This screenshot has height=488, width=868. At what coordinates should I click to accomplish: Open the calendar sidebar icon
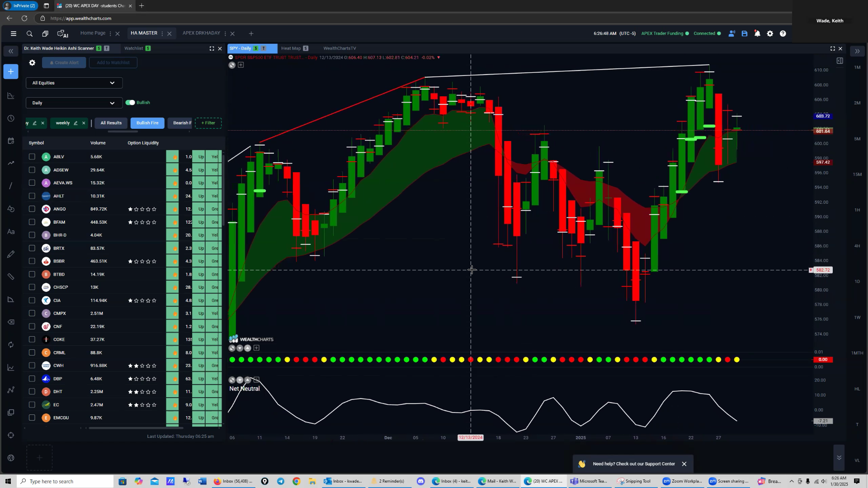tap(11, 141)
